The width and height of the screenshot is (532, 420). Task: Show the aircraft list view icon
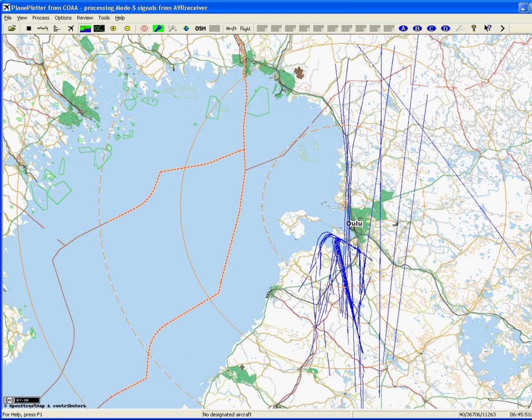(57, 29)
